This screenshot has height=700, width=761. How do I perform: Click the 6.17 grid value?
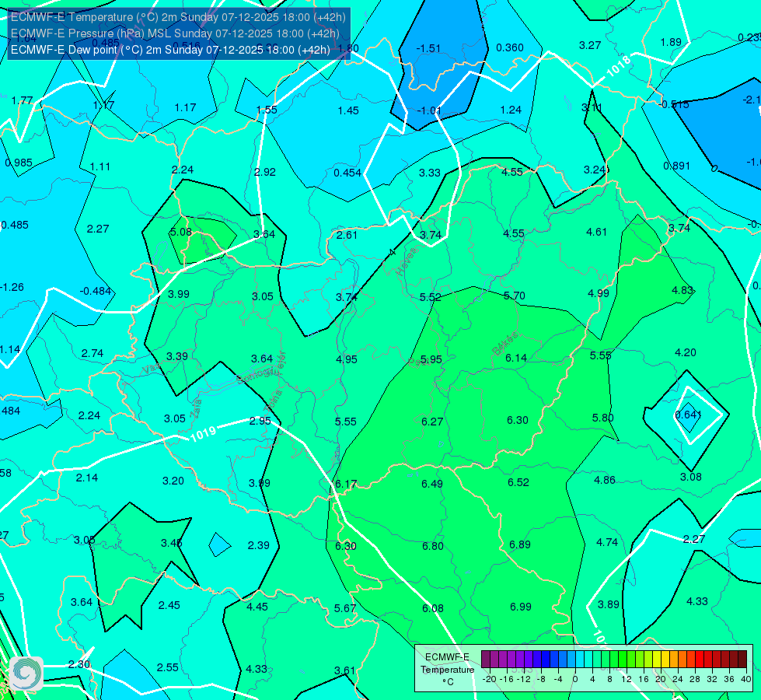[x=346, y=484]
